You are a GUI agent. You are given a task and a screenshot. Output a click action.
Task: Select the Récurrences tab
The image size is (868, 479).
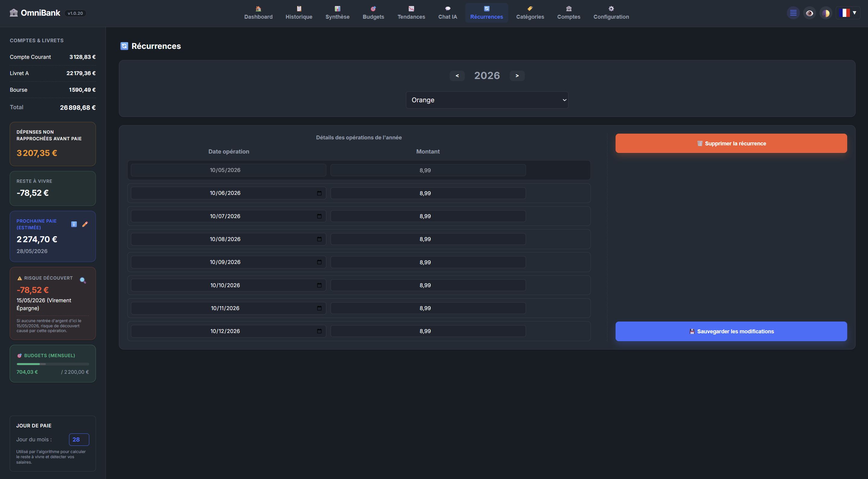point(486,13)
